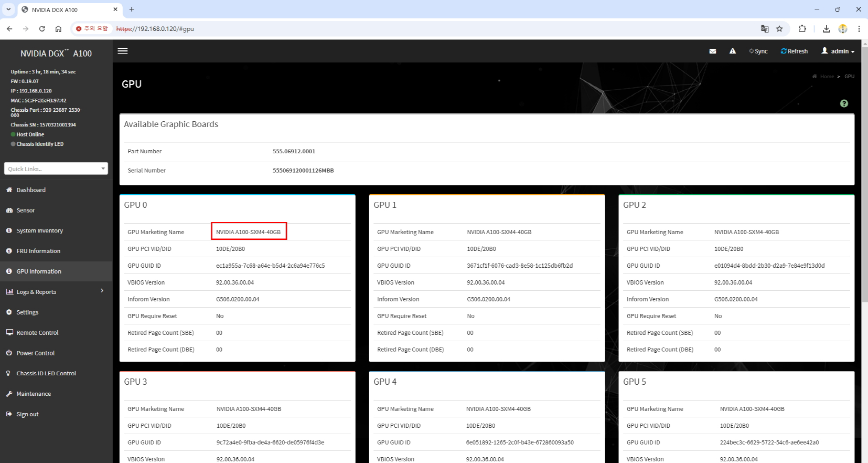Click the Settings gear icon

9,312
